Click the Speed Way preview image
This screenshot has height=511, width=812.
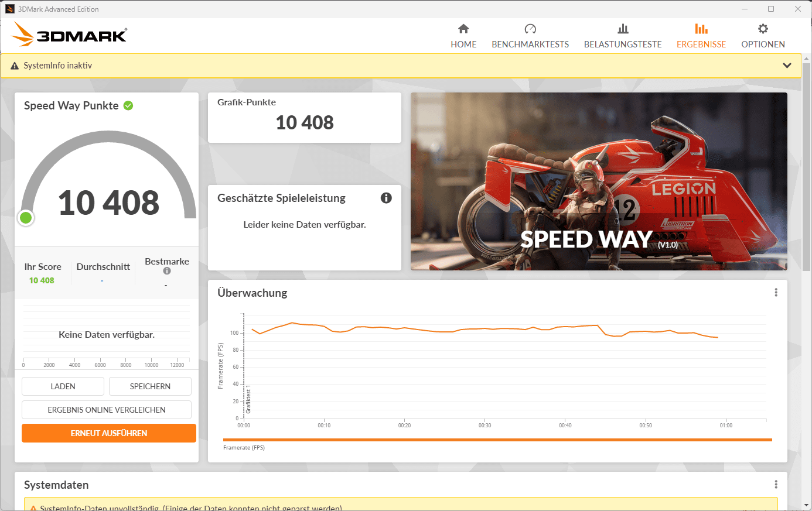pyautogui.click(x=599, y=181)
